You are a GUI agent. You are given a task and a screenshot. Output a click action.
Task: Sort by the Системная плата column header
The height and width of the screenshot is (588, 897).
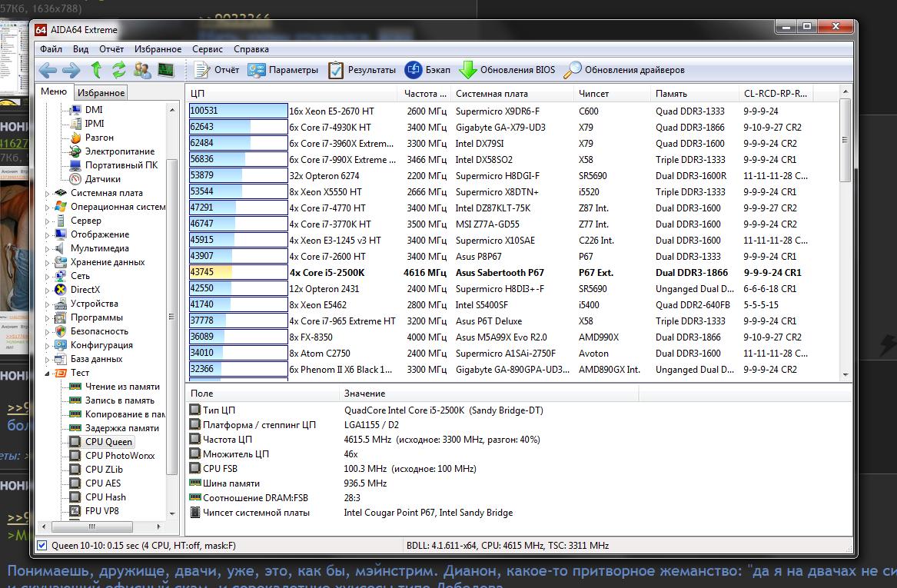point(512,93)
